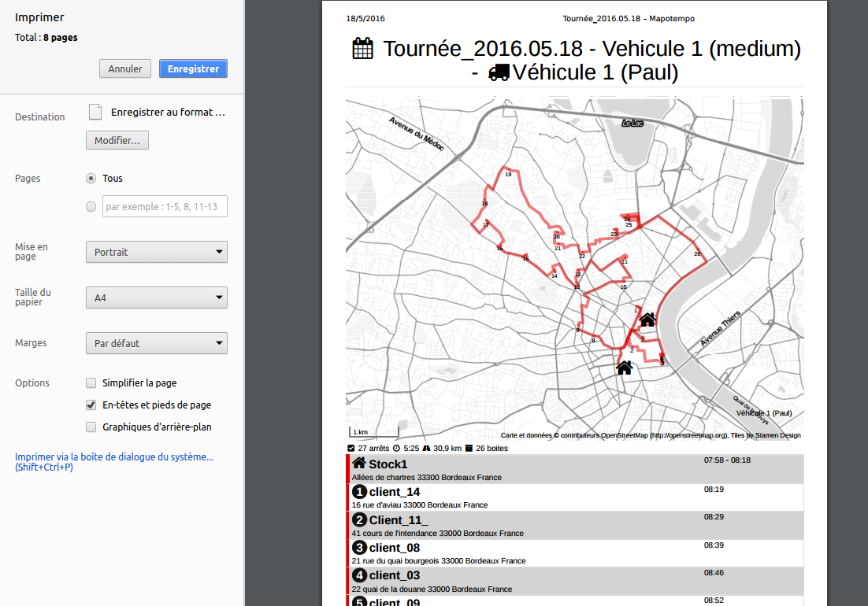Open the Marges Par défaut dropdown

point(157,343)
